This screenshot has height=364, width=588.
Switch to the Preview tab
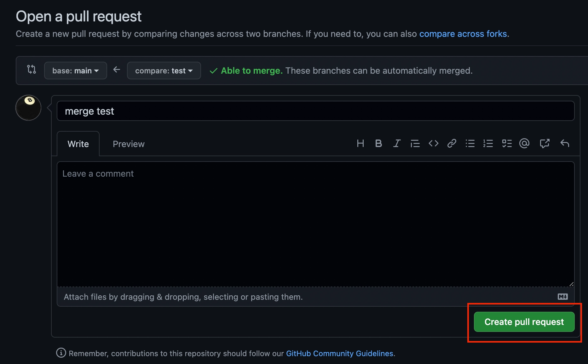[x=129, y=144]
